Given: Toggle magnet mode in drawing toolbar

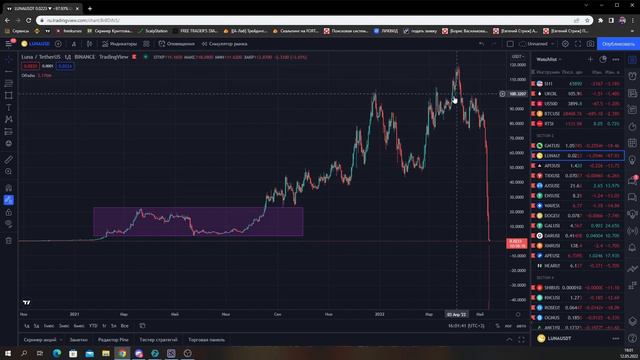Looking at the screenshot, I should click(x=9, y=188).
